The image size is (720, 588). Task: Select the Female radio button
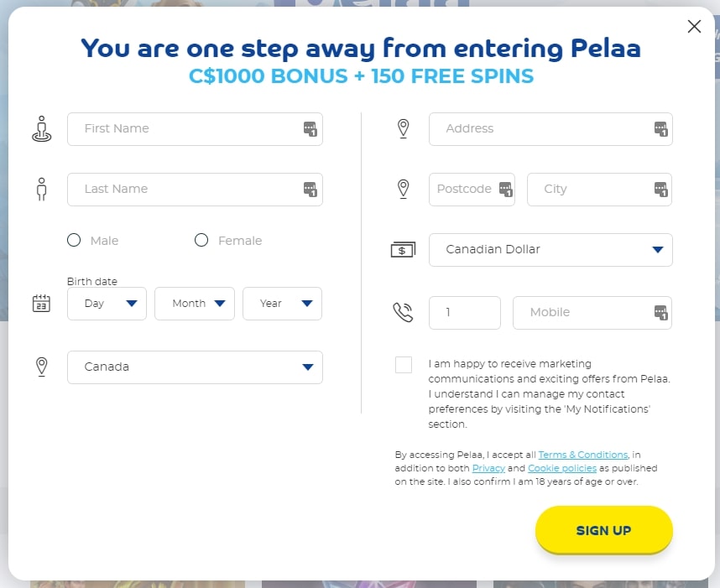[x=201, y=240]
